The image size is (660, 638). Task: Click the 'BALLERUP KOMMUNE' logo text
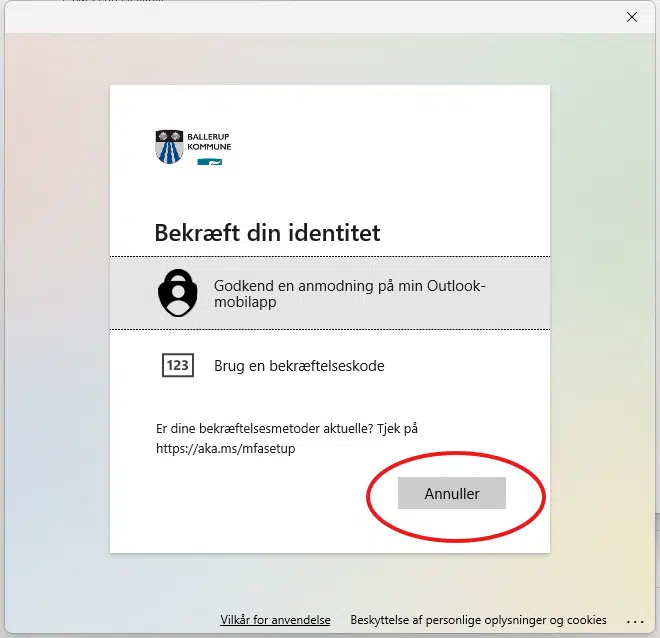click(x=209, y=141)
